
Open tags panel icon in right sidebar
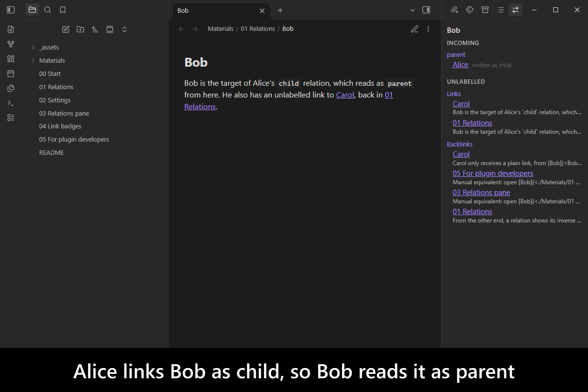[x=470, y=10]
